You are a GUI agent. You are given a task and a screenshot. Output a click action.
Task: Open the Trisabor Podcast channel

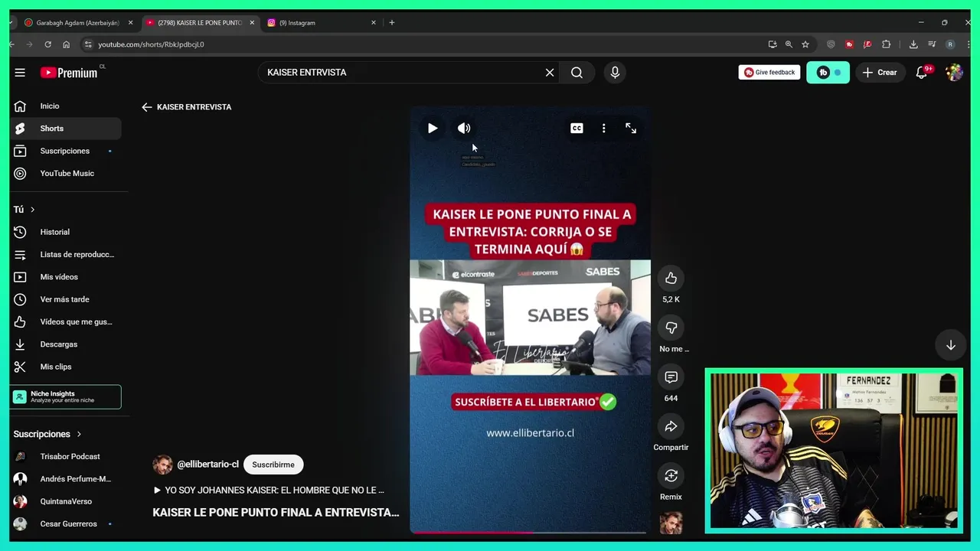point(66,456)
